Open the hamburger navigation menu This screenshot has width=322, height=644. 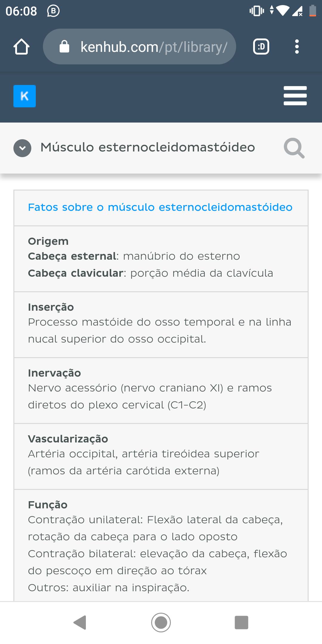pyautogui.click(x=295, y=96)
